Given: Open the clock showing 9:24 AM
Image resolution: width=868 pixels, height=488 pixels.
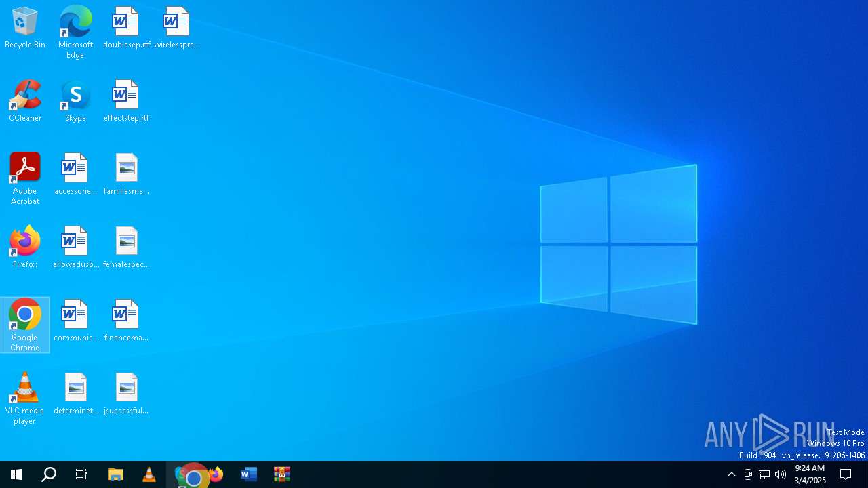Looking at the screenshot, I should pyautogui.click(x=810, y=474).
